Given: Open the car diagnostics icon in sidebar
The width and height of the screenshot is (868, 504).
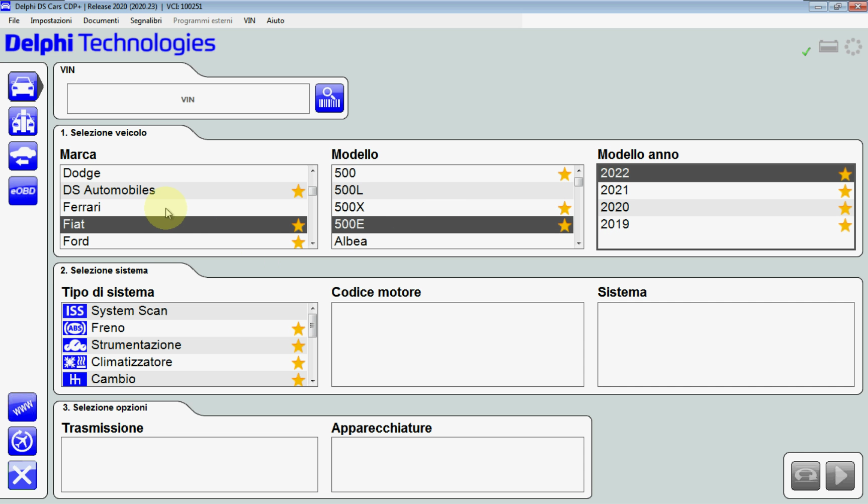Looking at the screenshot, I should click(x=23, y=87).
